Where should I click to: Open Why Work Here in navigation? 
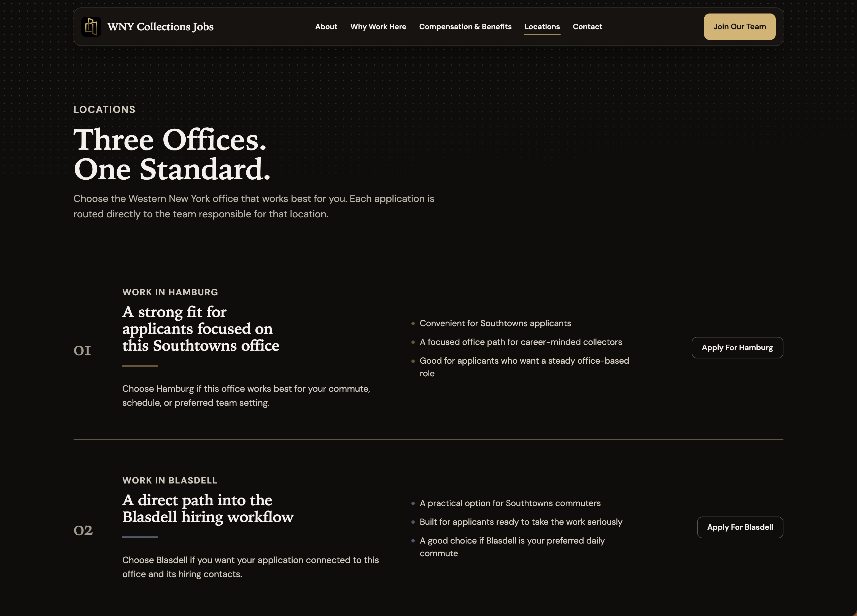(378, 27)
